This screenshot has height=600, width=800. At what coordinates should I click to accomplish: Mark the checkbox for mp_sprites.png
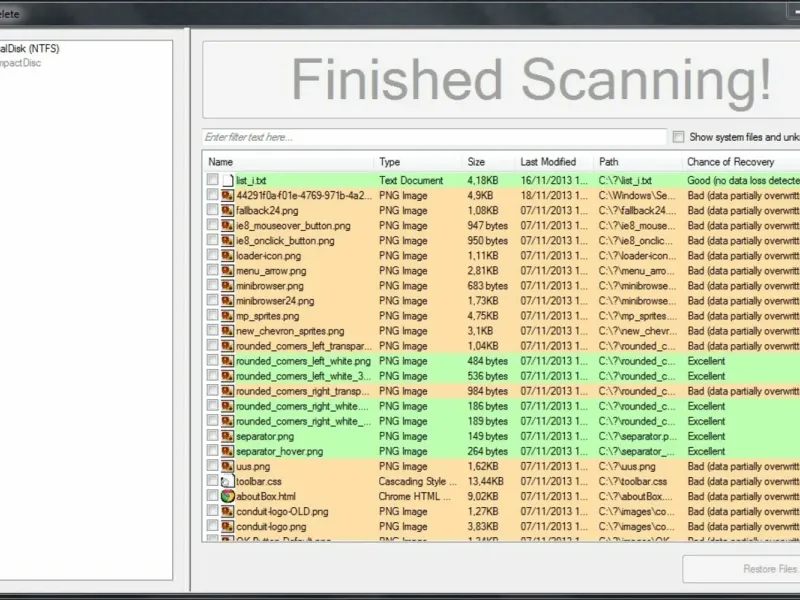click(212, 315)
